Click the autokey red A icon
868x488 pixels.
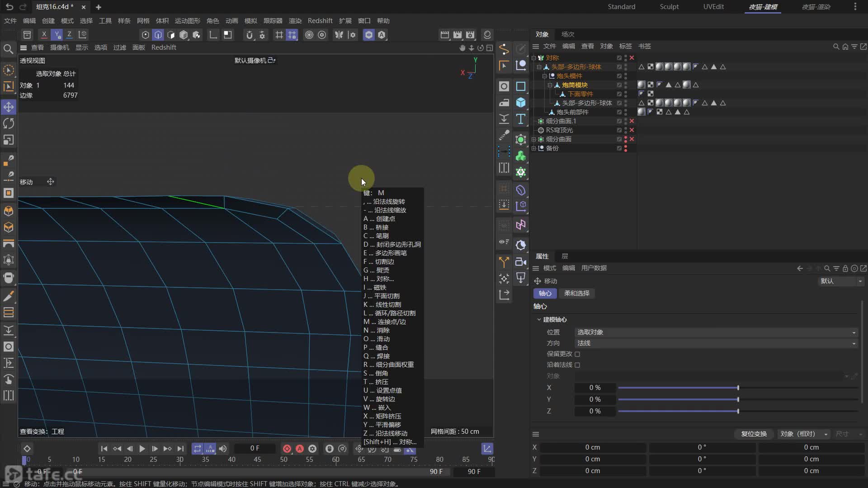click(x=299, y=449)
